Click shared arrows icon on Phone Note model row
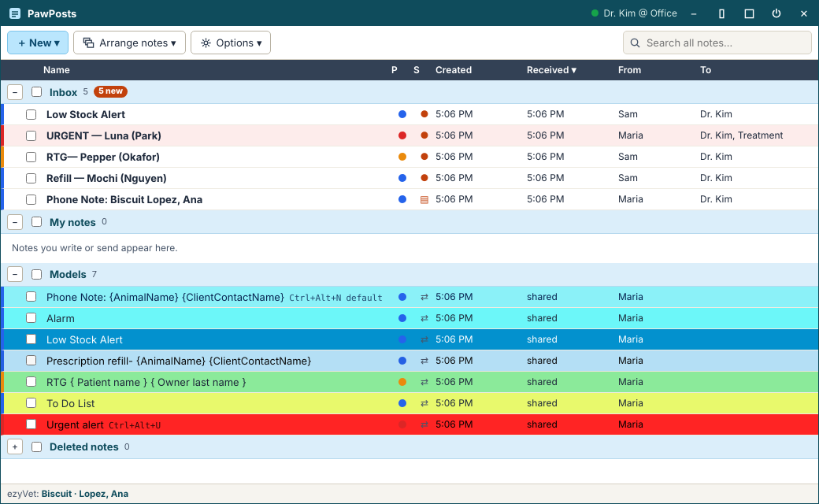Image resolution: width=819 pixels, height=504 pixels. [424, 297]
